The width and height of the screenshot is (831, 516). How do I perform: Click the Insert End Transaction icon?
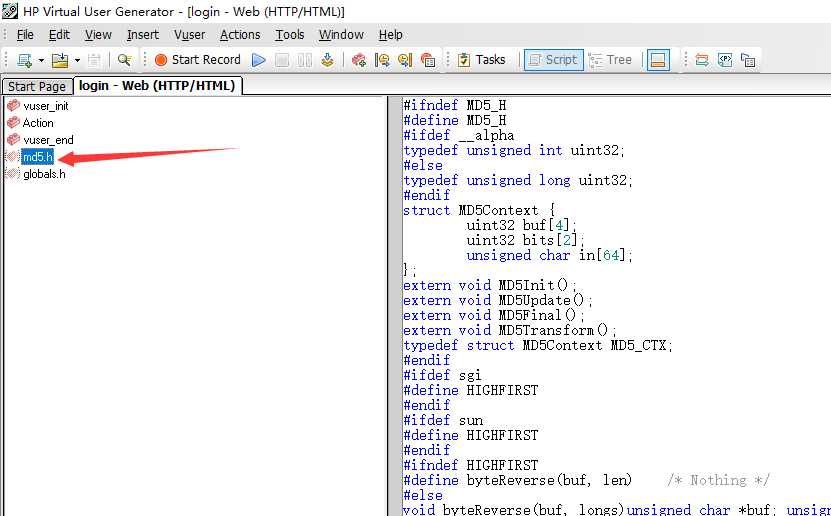pos(405,60)
